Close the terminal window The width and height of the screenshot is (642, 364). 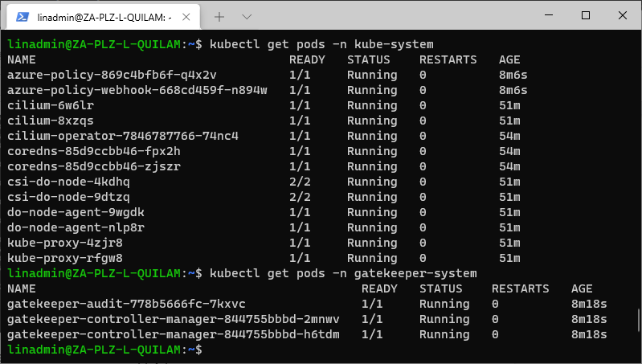click(x=623, y=15)
